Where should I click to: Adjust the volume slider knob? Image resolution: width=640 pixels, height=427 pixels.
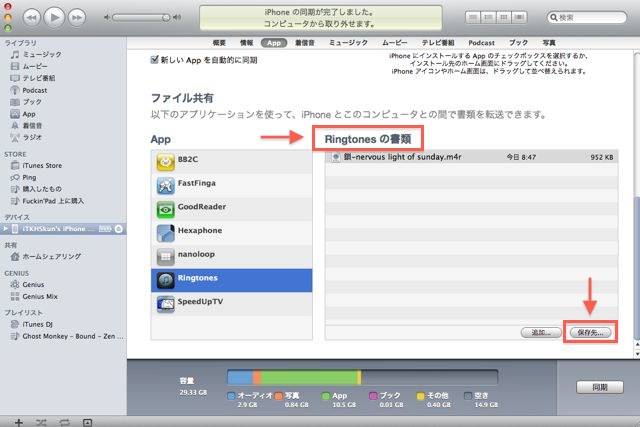pos(166,18)
